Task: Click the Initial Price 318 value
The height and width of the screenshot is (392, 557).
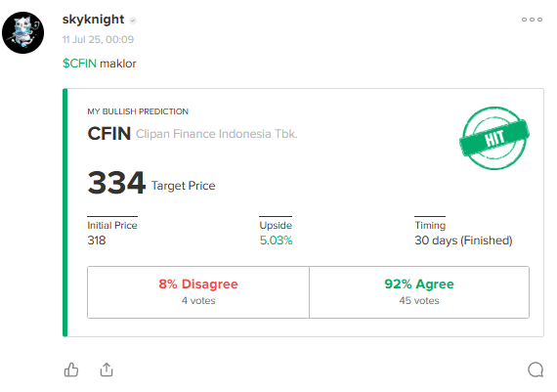Action: 97,240
